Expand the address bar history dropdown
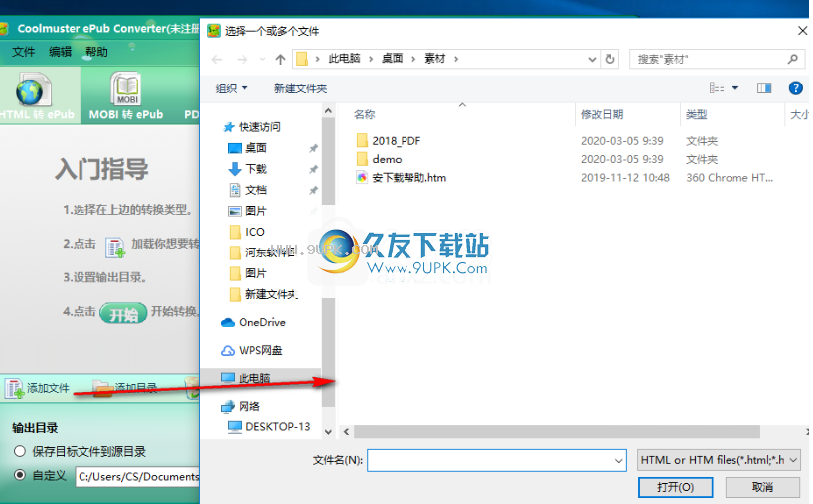Screen dimensions: 813x504 click(592, 59)
